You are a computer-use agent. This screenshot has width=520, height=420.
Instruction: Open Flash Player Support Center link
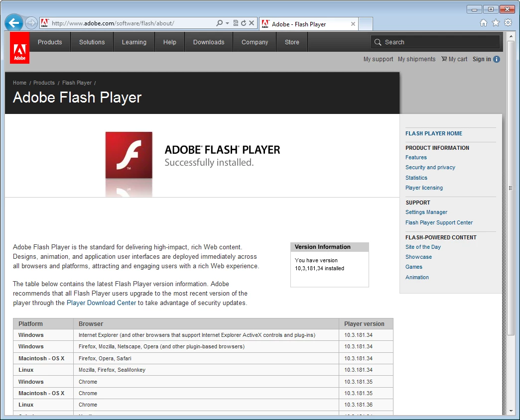(x=439, y=222)
